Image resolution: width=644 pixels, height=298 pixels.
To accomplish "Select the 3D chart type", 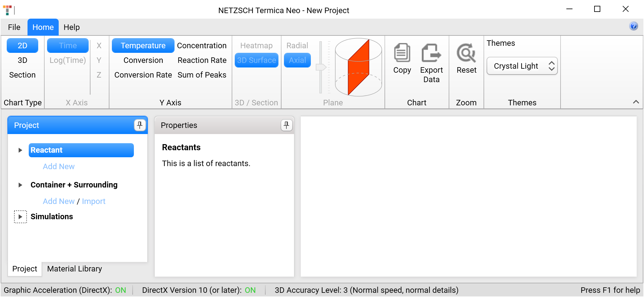I will point(22,60).
